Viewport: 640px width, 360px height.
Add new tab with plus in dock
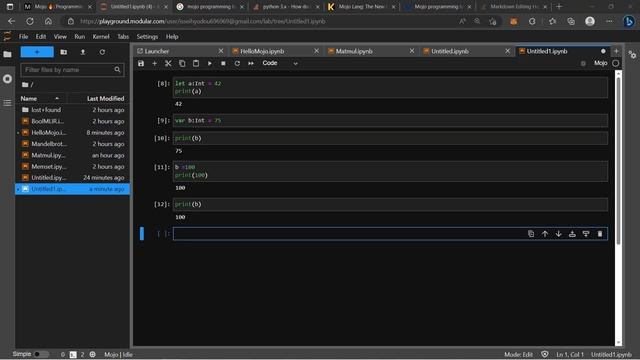pyautogui.click(x=616, y=51)
